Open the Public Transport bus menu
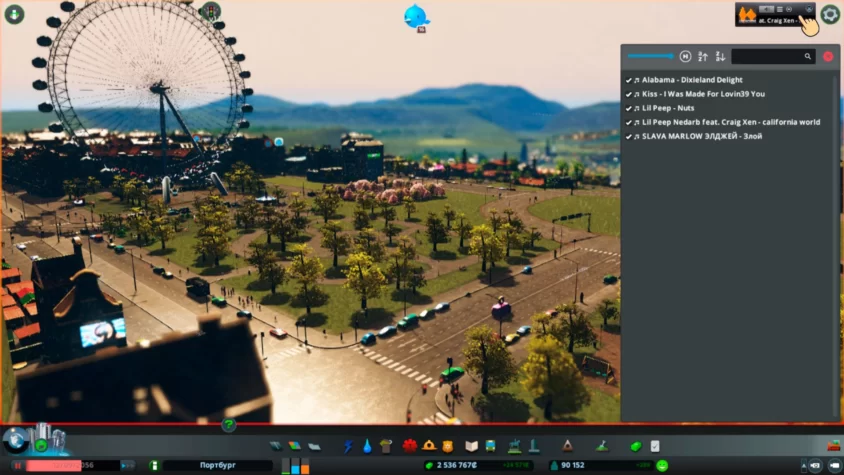The width and height of the screenshot is (844, 475). click(490, 446)
